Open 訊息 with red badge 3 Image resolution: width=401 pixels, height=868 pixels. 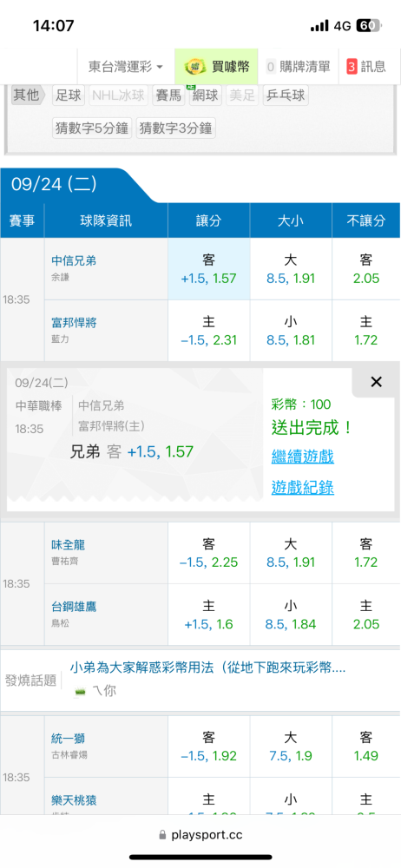click(x=366, y=67)
